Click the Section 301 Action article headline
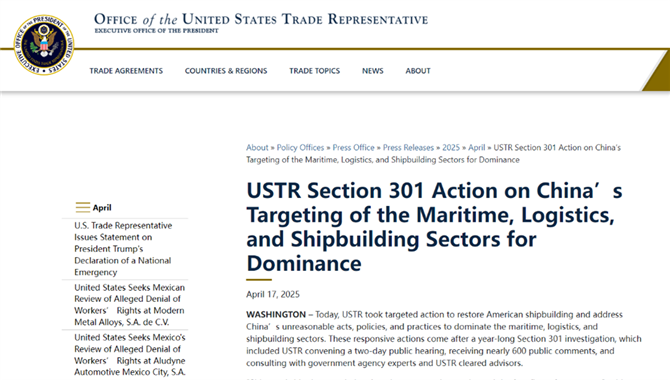This screenshot has height=380, width=670. pos(434,227)
